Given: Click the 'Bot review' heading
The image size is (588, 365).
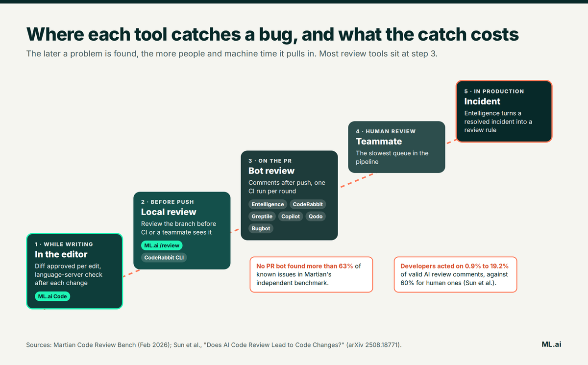Looking at the screenshot, I should pos(271,171).
